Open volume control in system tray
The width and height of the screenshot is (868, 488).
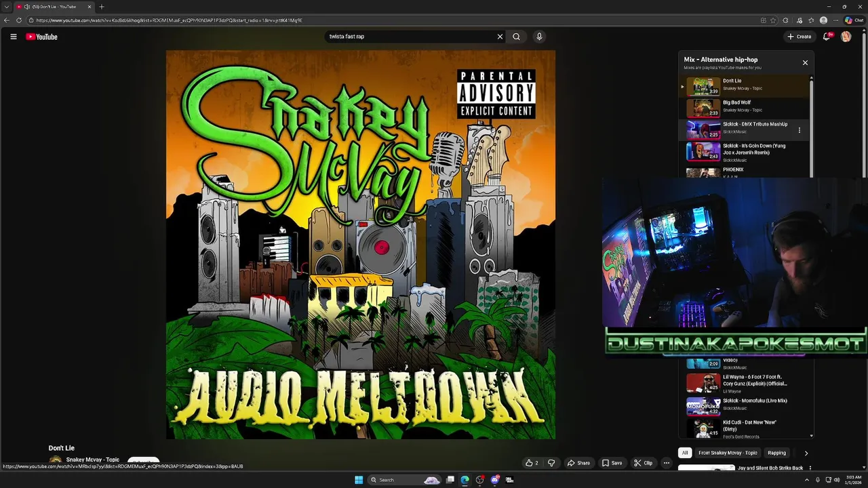point(837,480)
